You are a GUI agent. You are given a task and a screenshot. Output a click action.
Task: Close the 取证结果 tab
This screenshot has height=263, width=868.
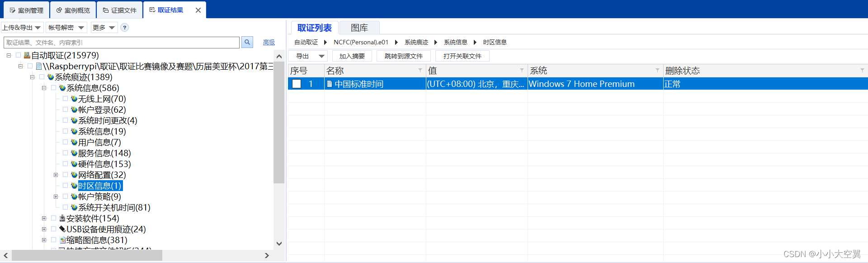(198, 10)
